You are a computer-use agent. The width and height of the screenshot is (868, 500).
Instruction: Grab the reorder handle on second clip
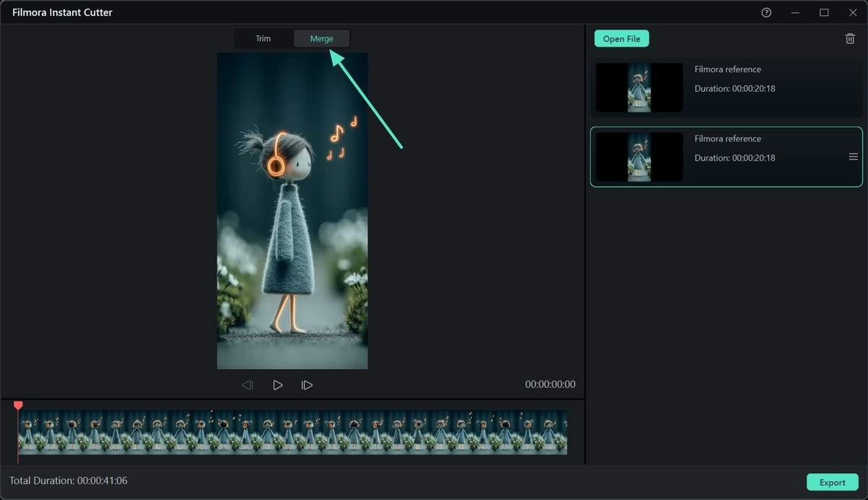[853, 157]
